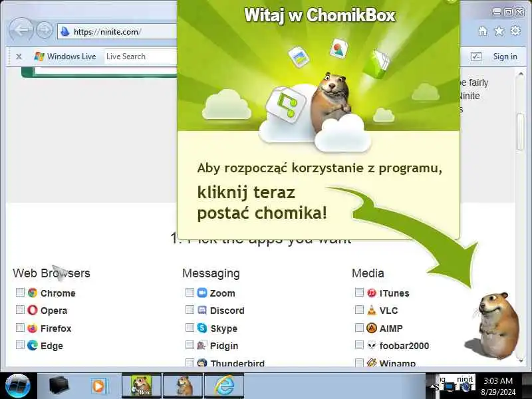532x399 pixels.
Task: Open ChomikBox taskbar button
Action: click(x=142, y=386)
